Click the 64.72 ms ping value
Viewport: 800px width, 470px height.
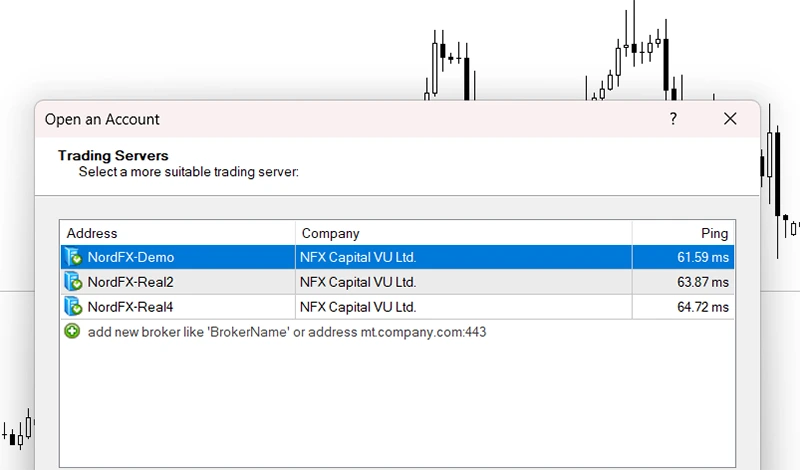click(x=702, y=307)
